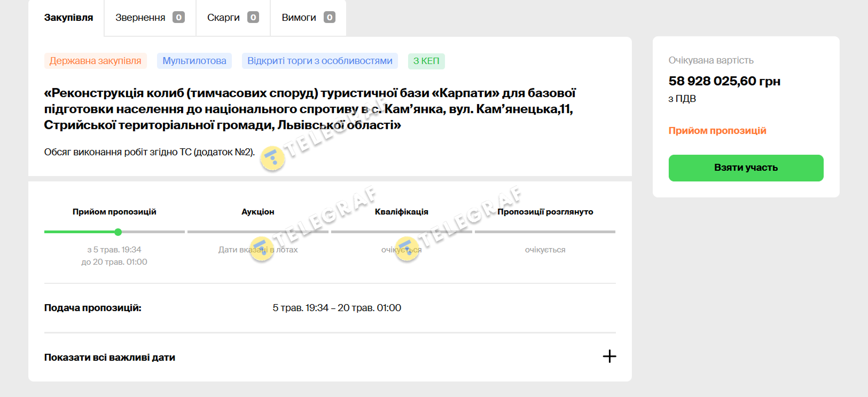
Task: Click the zero badge next to Вимоги
Action: pos(330,18)
